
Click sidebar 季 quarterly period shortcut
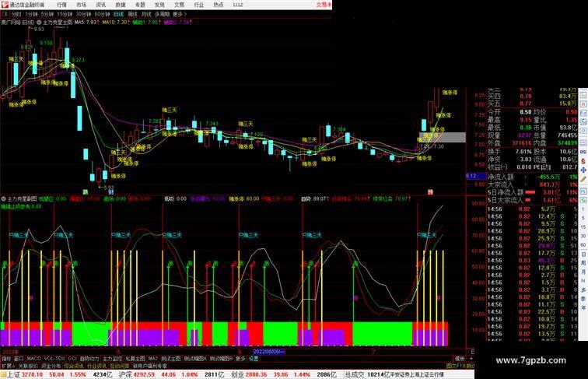click(583, 298)
